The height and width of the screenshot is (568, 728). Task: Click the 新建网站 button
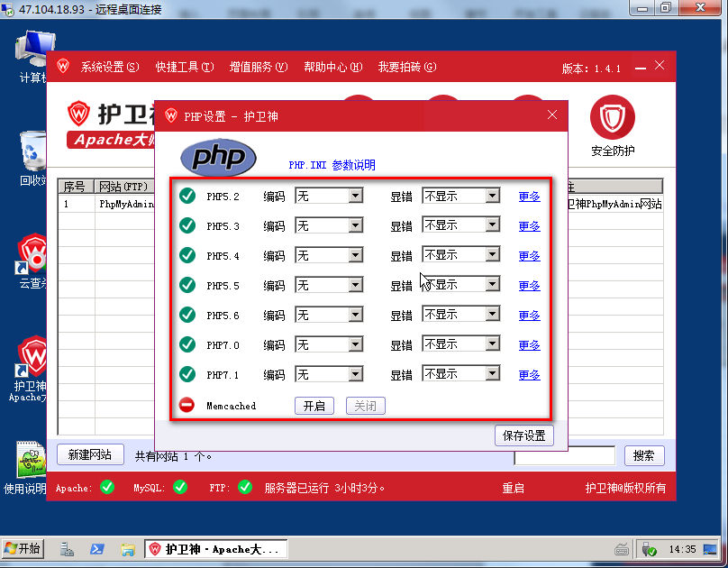tap(90, 454)
